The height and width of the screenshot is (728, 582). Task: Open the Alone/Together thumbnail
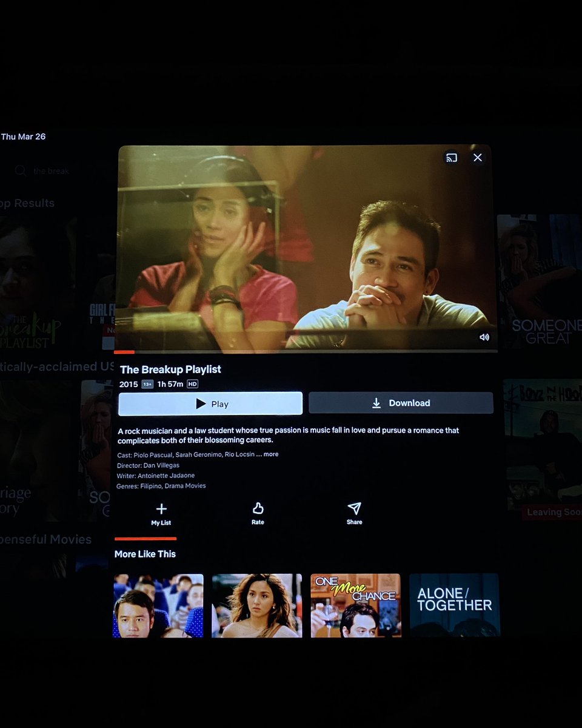coord(454,605)
